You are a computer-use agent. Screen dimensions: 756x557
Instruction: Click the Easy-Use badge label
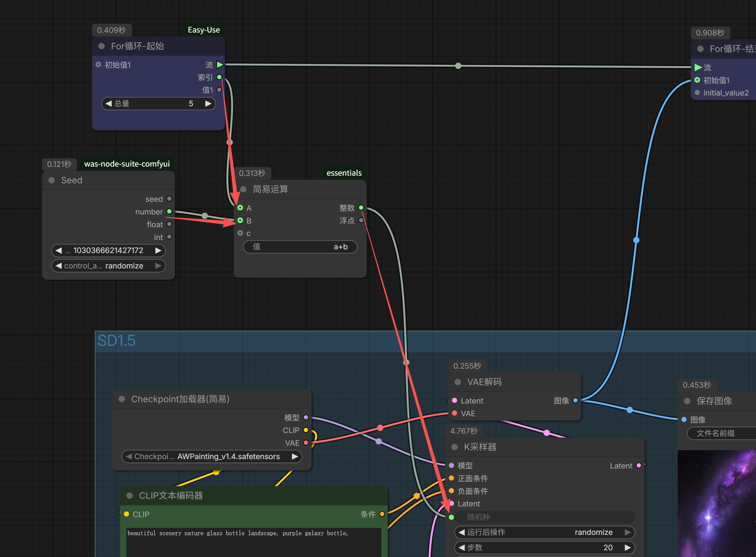[x=204, y=30]
